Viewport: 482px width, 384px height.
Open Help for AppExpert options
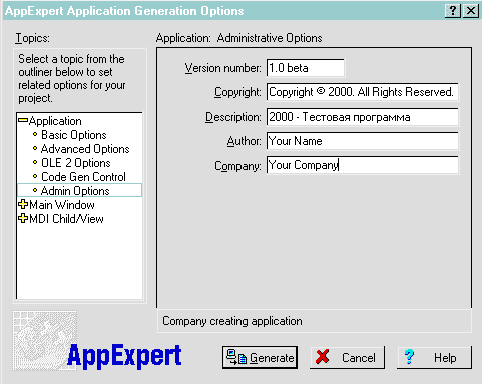(434, 357)
